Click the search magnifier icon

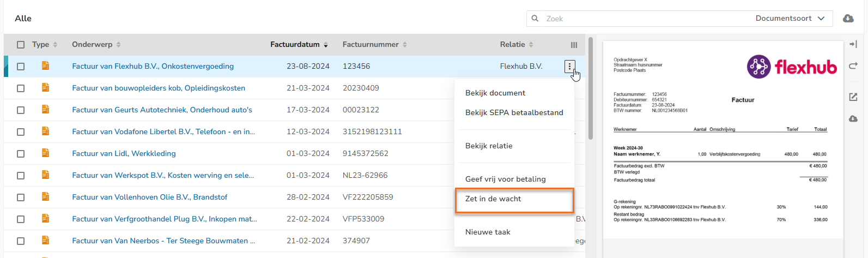(x=535, y=19)
